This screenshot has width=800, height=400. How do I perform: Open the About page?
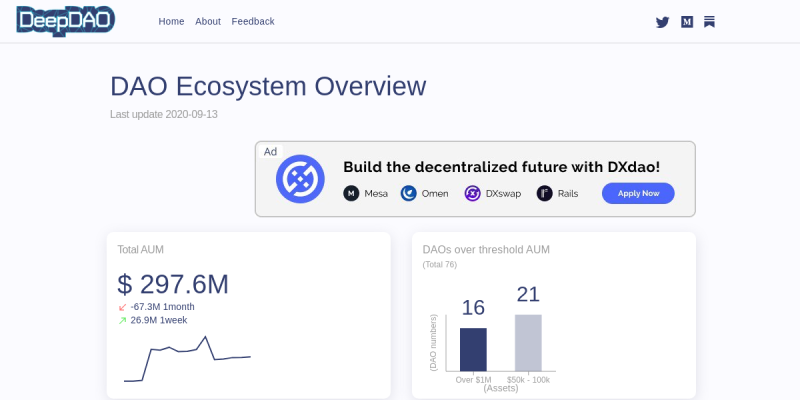click(x=208, y=21)
